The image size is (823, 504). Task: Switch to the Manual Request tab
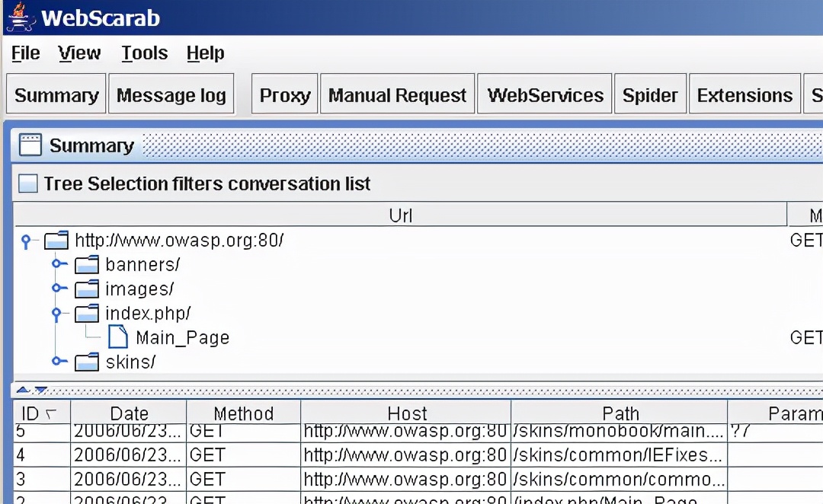pyautogui.click(x=397, y=95)
